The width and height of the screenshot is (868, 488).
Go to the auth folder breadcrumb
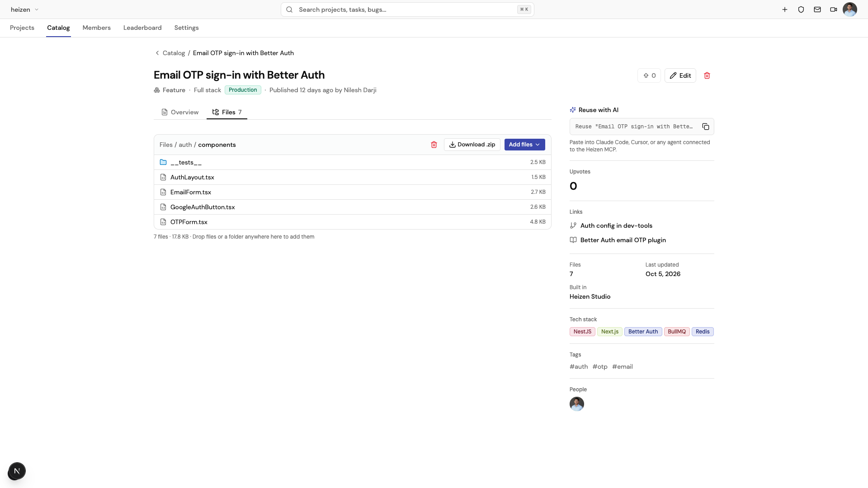(185, 145)
